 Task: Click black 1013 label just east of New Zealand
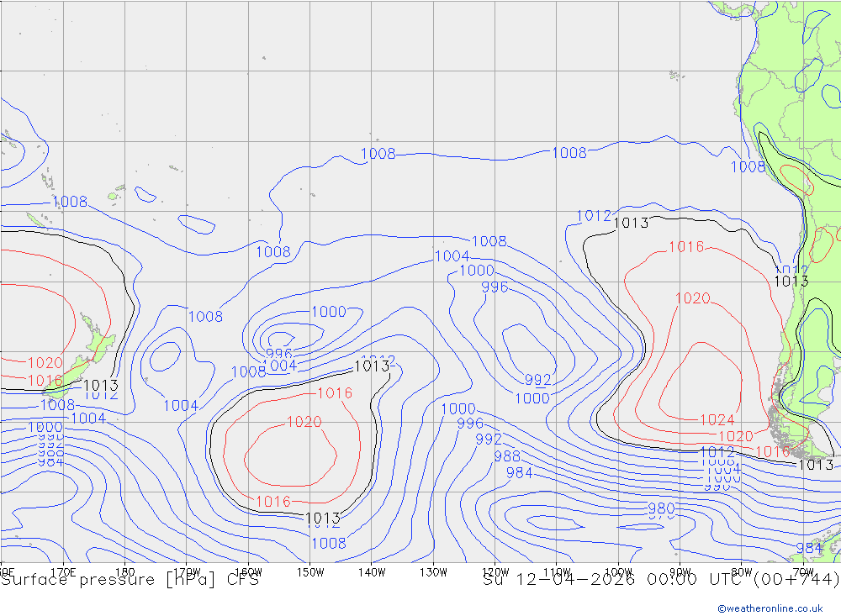101,386
